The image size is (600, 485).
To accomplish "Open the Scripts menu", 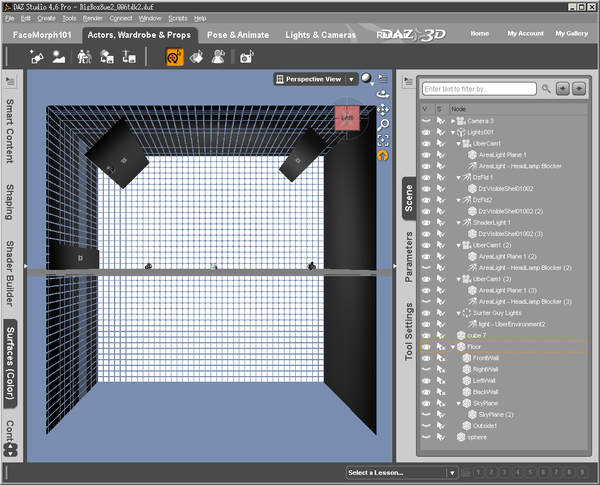I will pyautogui.click(x=178, y=18).
